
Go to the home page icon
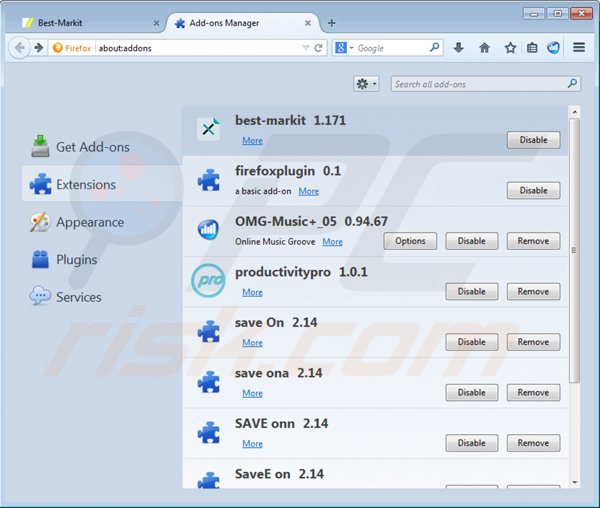click(x=484, y=48)
